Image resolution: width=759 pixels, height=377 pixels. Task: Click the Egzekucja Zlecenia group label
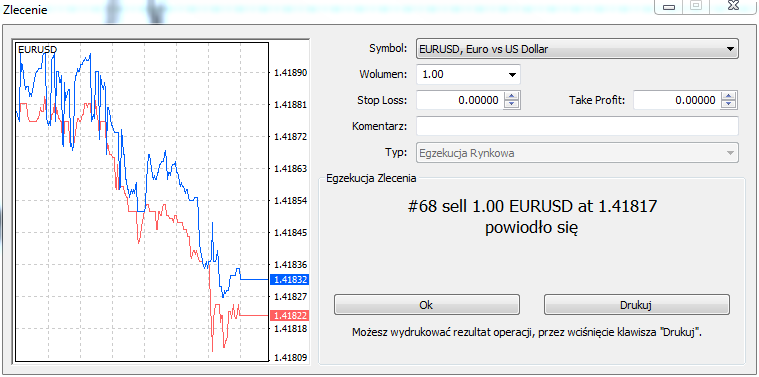(x=371, y=178)
